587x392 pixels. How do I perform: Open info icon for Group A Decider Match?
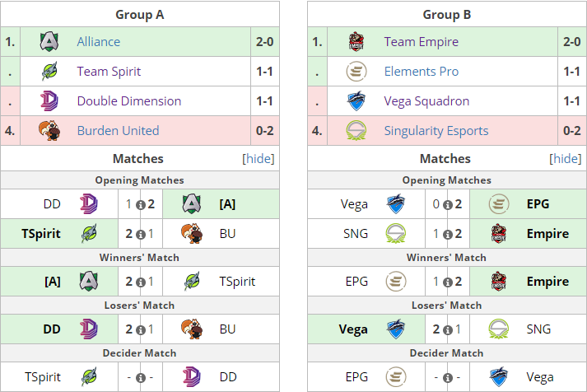click(x=141, y=378)
